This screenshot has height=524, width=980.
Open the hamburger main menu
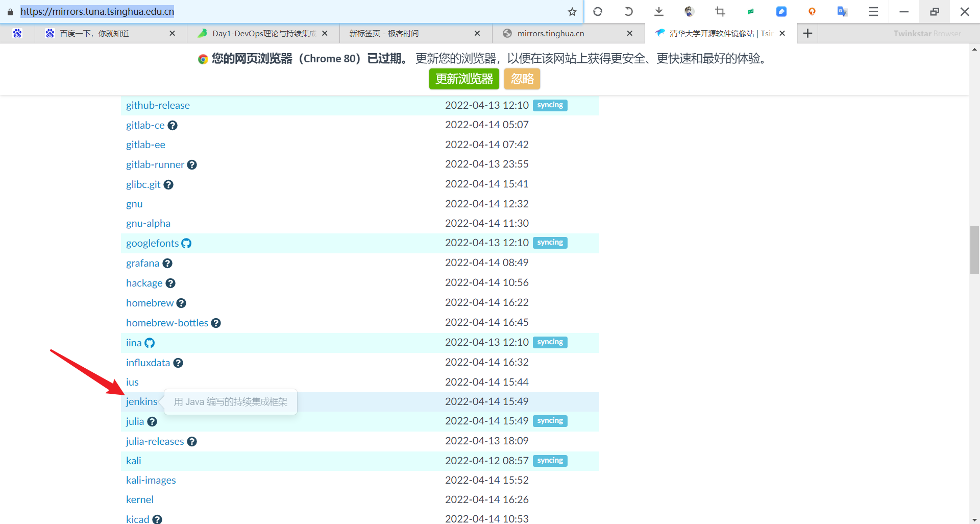coord(873,11)
